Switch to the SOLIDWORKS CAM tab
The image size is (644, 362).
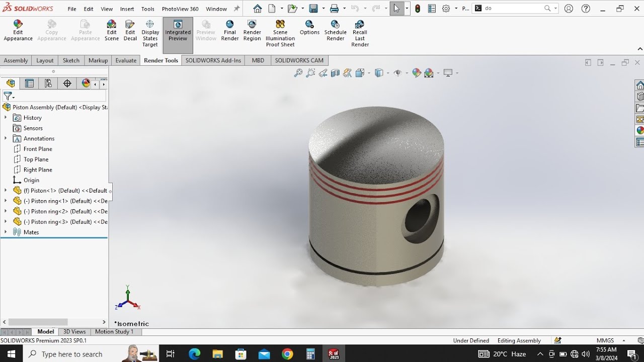coord(299,60)
